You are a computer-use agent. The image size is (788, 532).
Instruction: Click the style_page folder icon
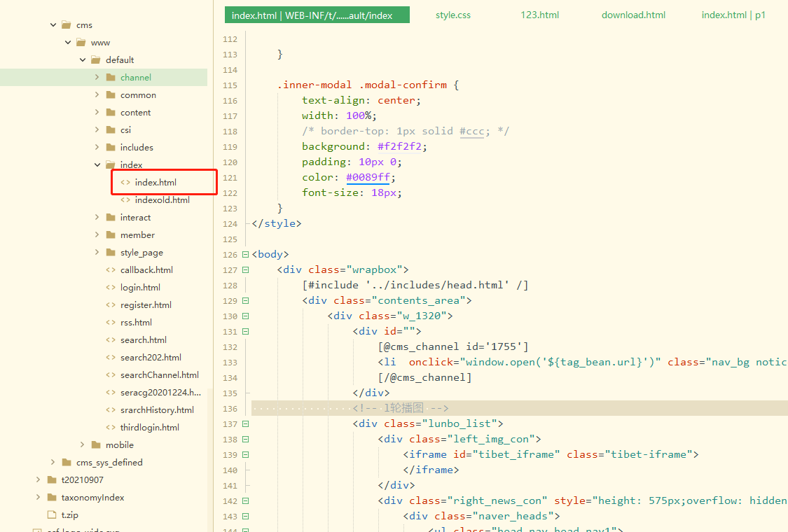pos(111,253)
